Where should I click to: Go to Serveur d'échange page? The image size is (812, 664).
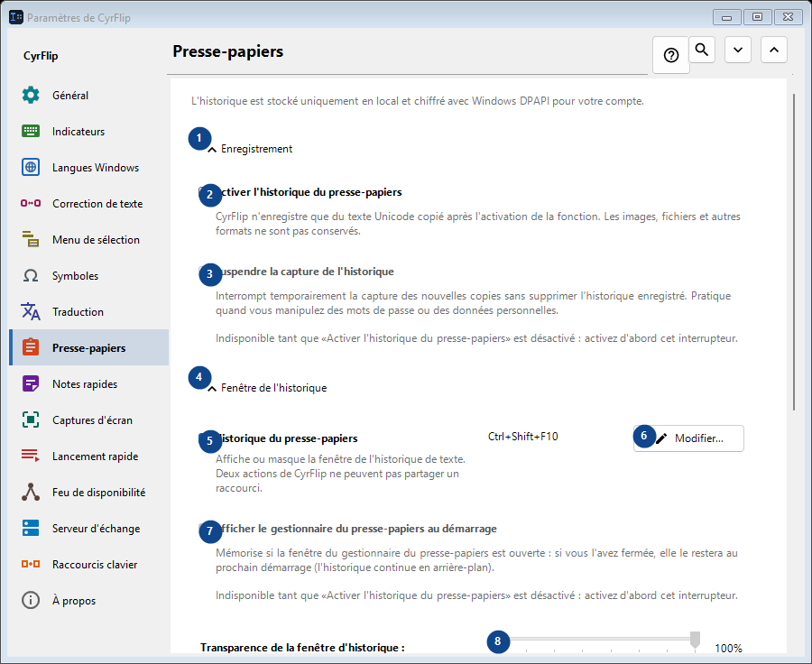tap(89, 529)
